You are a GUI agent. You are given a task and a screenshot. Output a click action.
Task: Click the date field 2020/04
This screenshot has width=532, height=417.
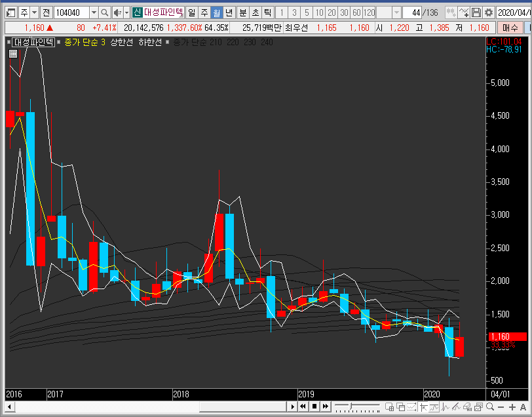tap(514, 13)
